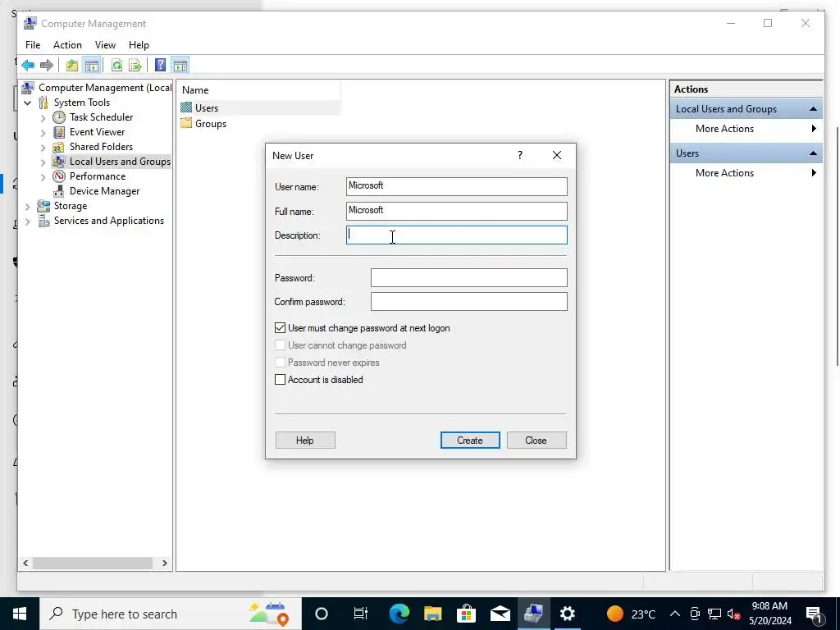Click the Password input field
The height and width of the screenshot is (630, 840).
[468, 277]
